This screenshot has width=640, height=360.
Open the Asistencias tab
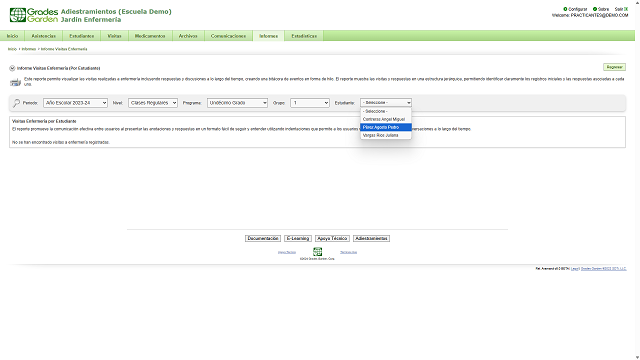coord(44,36)
